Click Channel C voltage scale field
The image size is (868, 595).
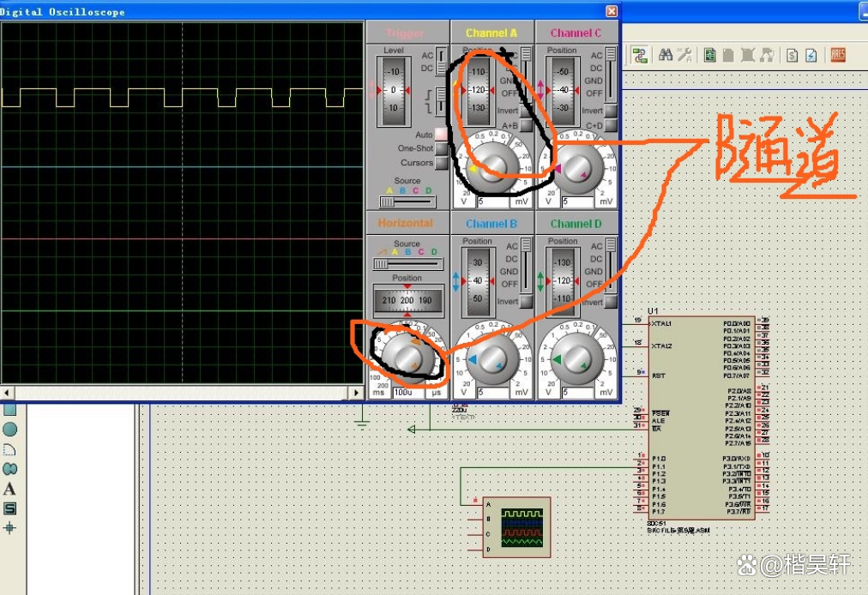pos(577,201)
